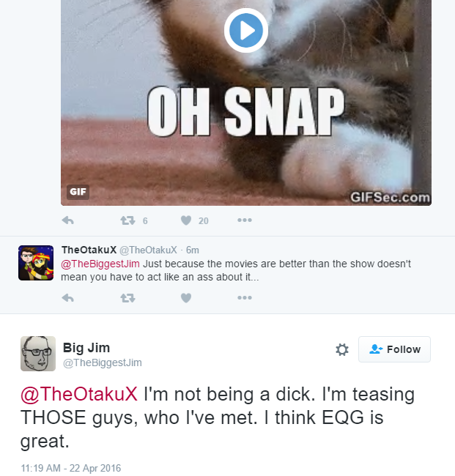Follow Big Jim

[x=394, y=349]
